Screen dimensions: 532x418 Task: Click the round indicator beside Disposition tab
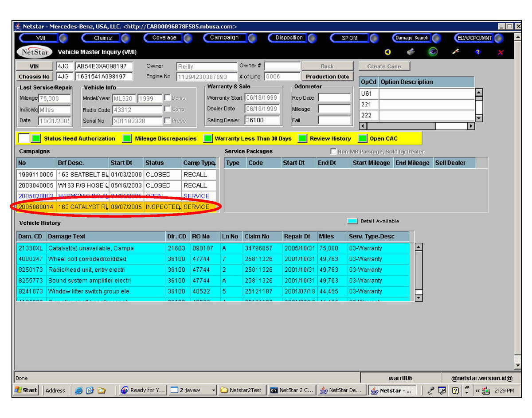click(x=312, y=38)
